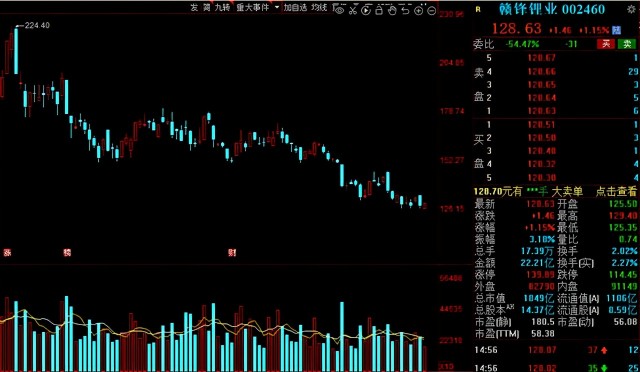Image resolution: width=640 pixels, height=372 pixels.
Task: Click the 加自选 add-to-watchlist button
Action: click(295, 8)
